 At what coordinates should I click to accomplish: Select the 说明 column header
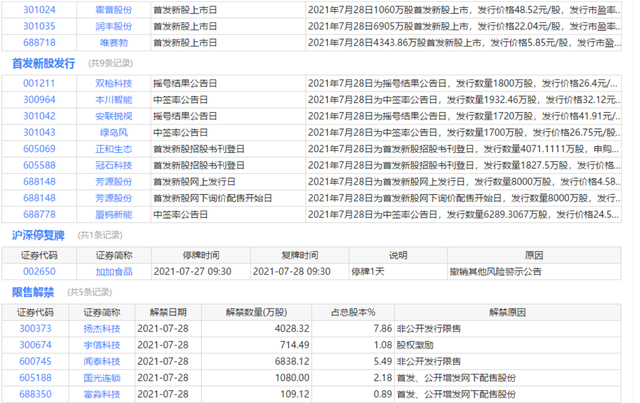pos(398,255)
